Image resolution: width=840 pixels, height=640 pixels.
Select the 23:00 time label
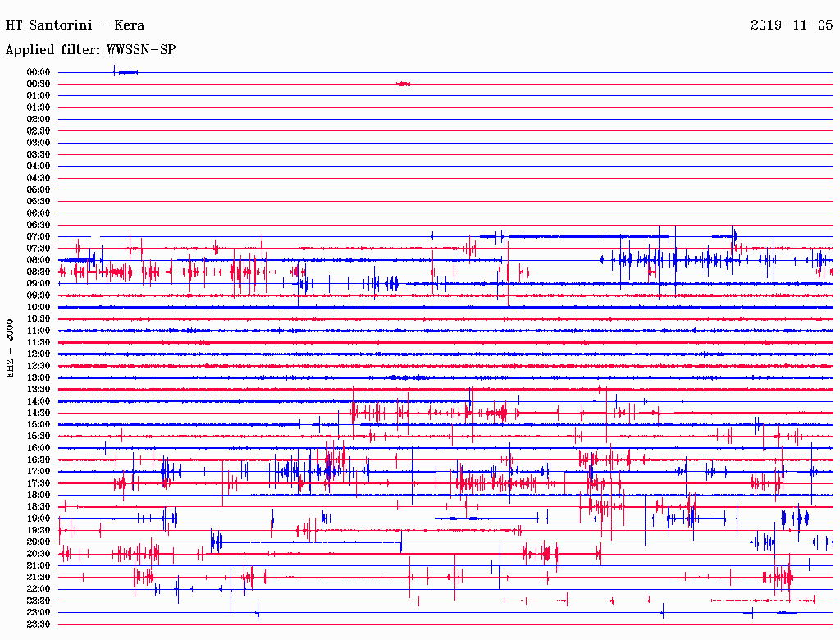click(38, 613)
